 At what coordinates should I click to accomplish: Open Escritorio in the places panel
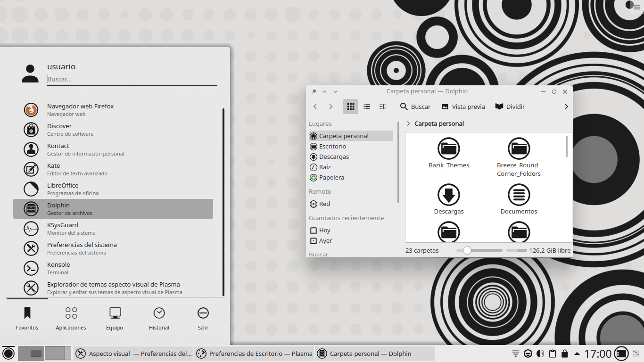351,146
